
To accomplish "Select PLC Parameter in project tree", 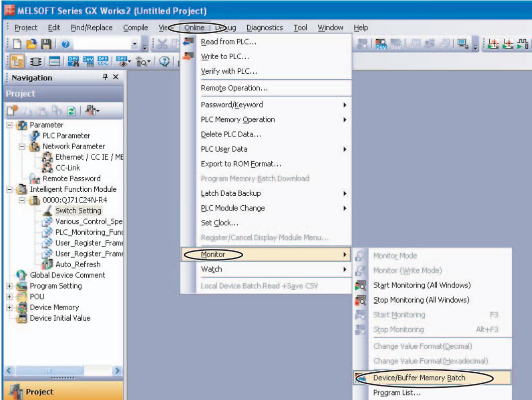I will (67, 136).
